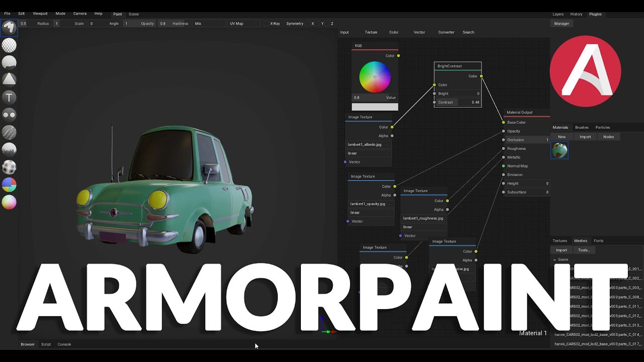Click Import button in Meshes panel

pos(561,250)
